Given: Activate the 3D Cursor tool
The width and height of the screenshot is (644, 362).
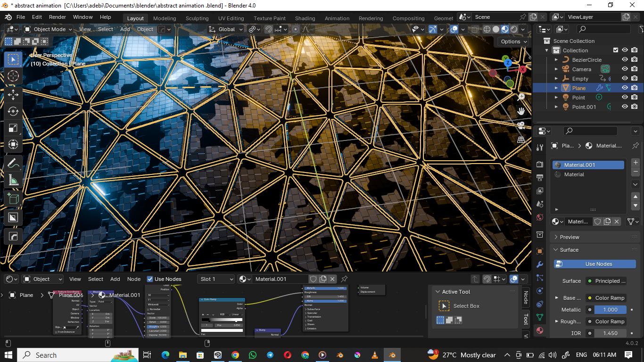Looking at the screenshot, I should 13,76.
